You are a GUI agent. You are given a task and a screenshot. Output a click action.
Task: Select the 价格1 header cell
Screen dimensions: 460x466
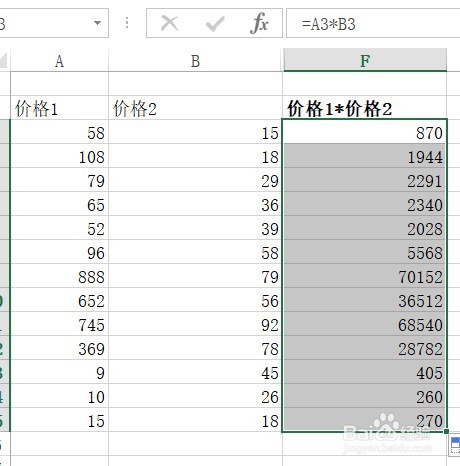pyautogui.click(x=59, y=108)
